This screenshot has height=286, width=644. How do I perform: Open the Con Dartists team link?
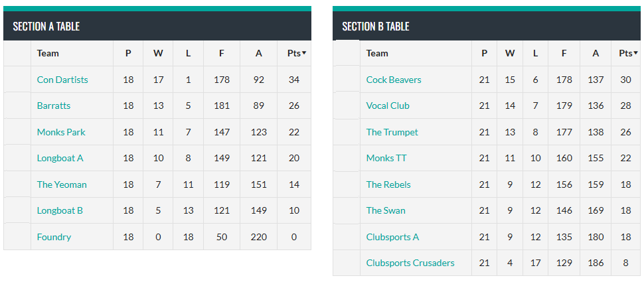(62, 80)
